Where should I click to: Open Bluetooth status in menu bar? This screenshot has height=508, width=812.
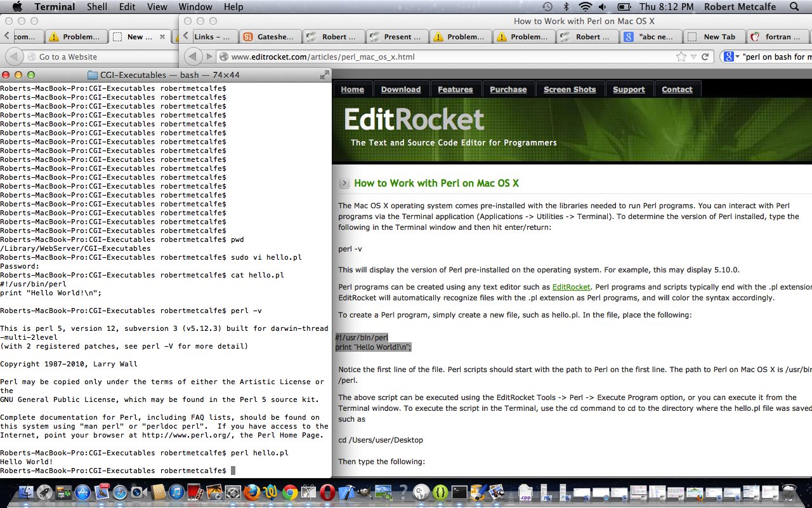tap(566, 7)
